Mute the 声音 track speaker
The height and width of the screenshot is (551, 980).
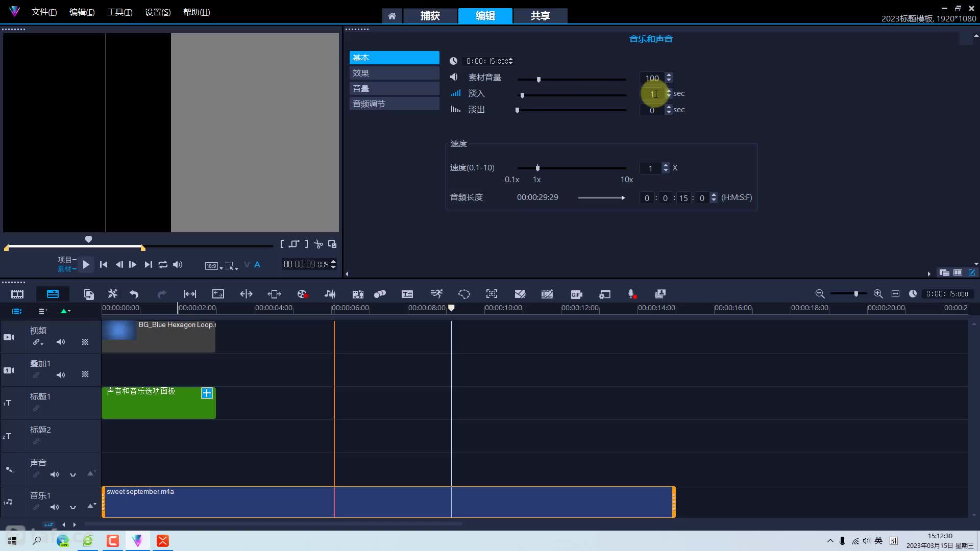[55, 474]
